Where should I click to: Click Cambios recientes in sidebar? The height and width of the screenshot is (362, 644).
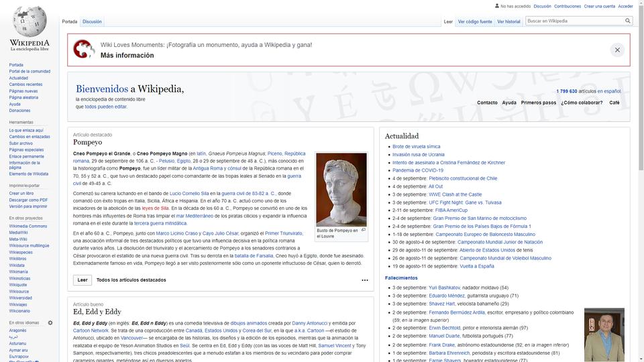[26, 84]
